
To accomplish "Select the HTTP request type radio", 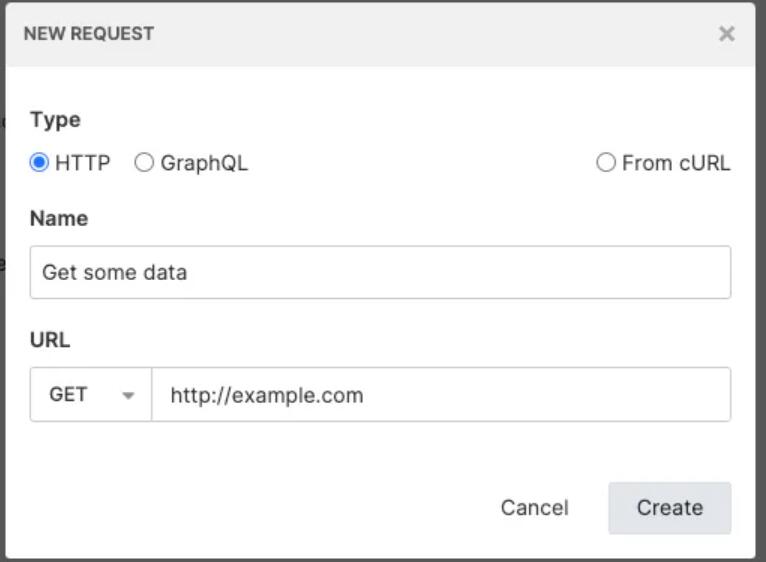I will pyautogui.click(x=40, y=163).
